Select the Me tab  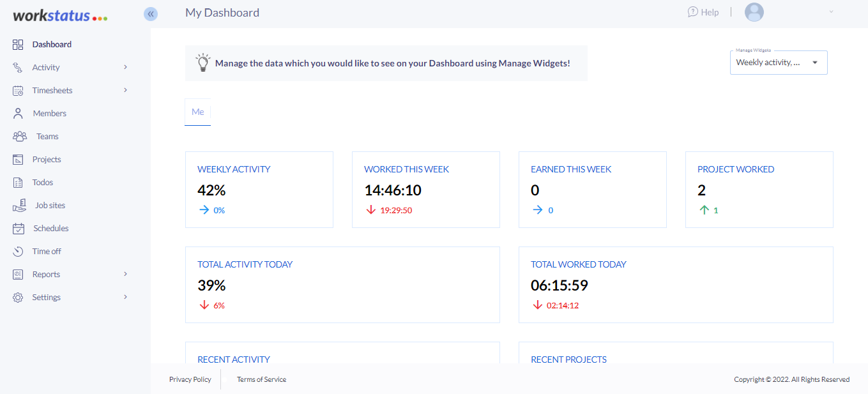click(197, 112)
